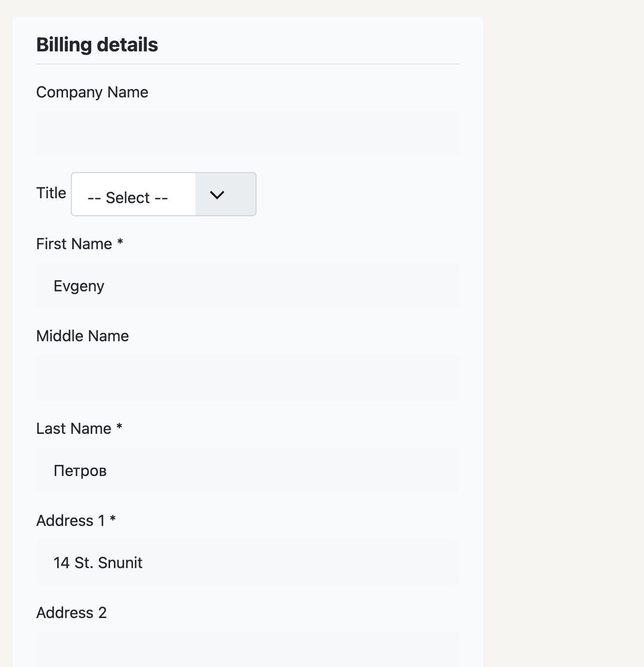Focus the Company Name text field
644x667 pixels.
pos(248,134)
